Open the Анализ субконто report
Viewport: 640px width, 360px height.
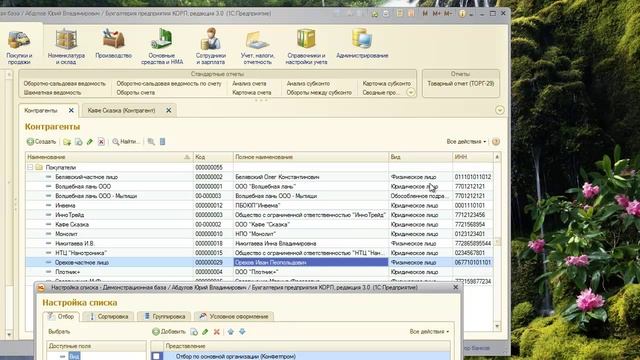[308, 84]
